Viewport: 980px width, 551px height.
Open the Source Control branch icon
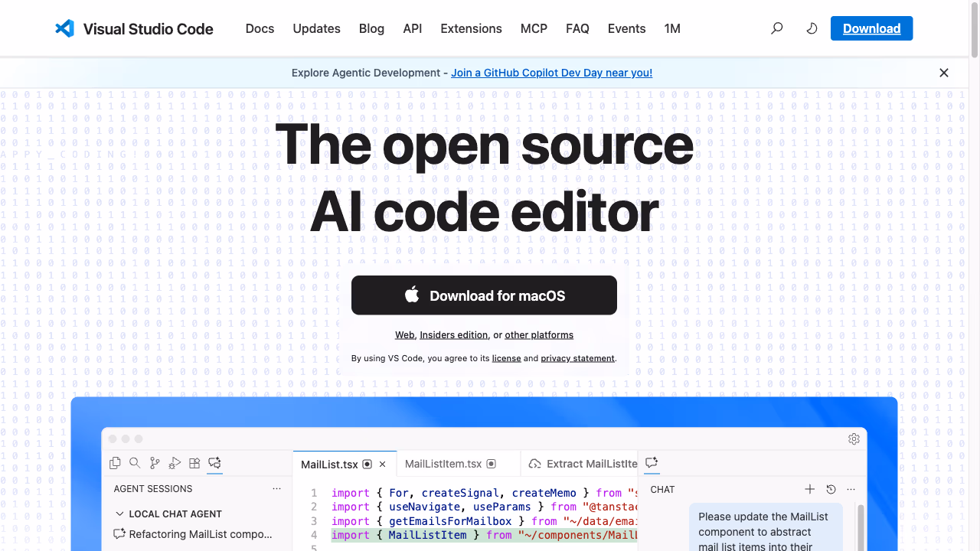(x=155, y=463)
